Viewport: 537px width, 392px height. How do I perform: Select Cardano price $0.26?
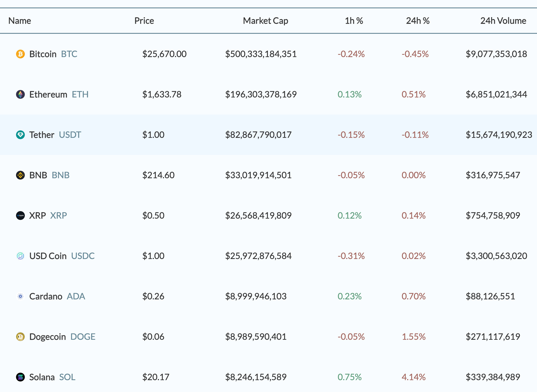(x=153, y=296)
